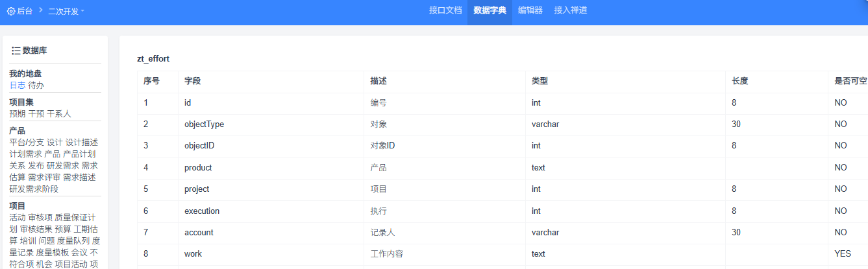Image resolution: width=868 pixels, height=269 pixels.
Task: Open the 产品计划 table link
Action: tap(79, 154)
